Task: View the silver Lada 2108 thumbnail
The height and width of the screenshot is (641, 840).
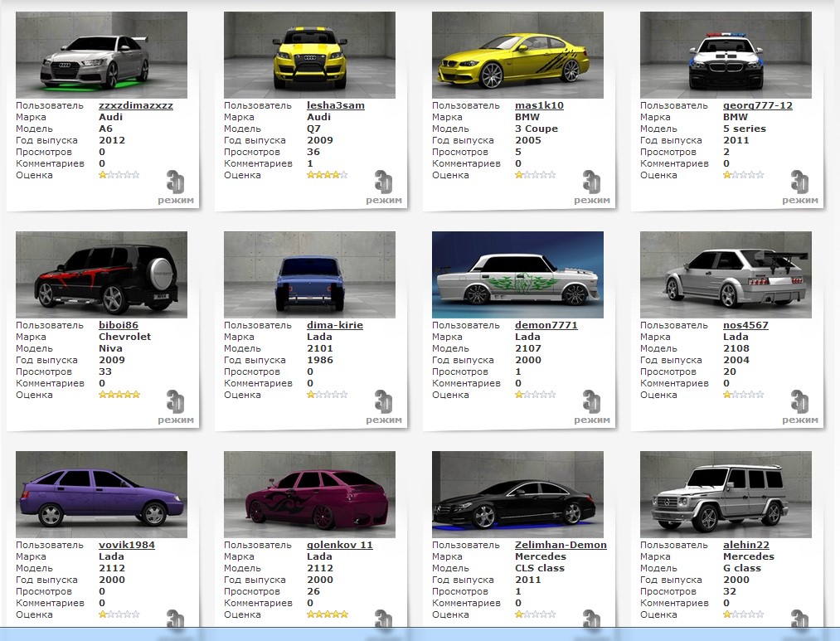Action: coord(726,274)
